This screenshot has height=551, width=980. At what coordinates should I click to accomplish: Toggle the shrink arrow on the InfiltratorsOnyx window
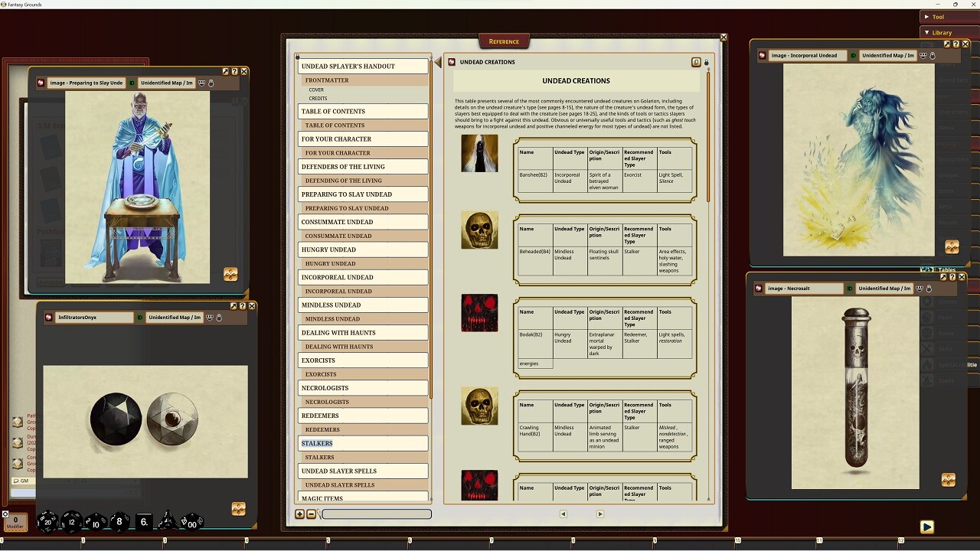234,306
